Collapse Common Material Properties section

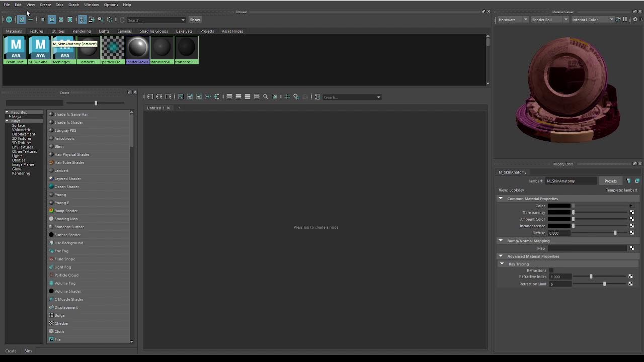pos(501,199)
